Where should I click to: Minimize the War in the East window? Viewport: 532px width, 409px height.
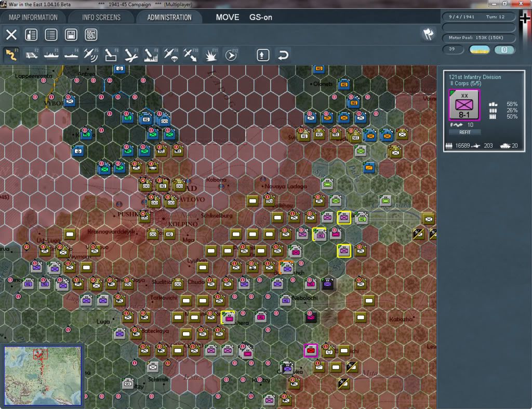click(x=494, y=4)
